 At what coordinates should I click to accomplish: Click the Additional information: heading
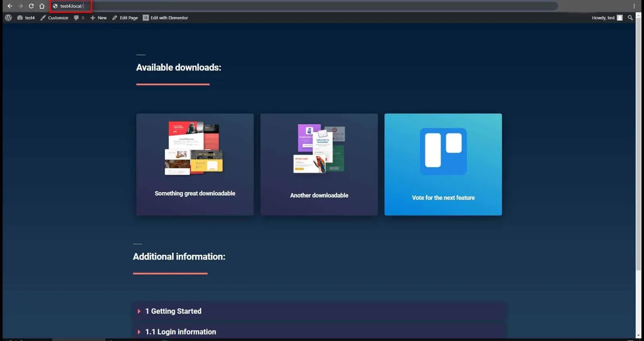(179, 256)
